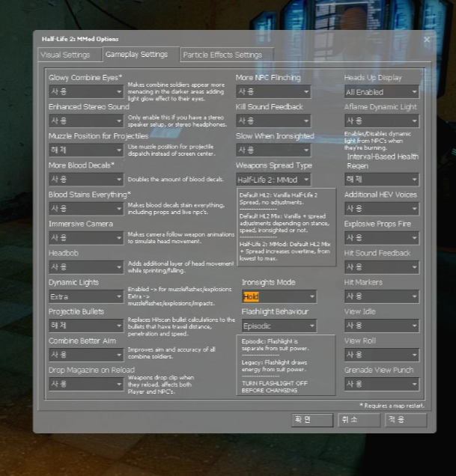Open the Enhanced Stereo Sound dropdown
This screenshot has height=476, width=456.
[x=86, y=120]
